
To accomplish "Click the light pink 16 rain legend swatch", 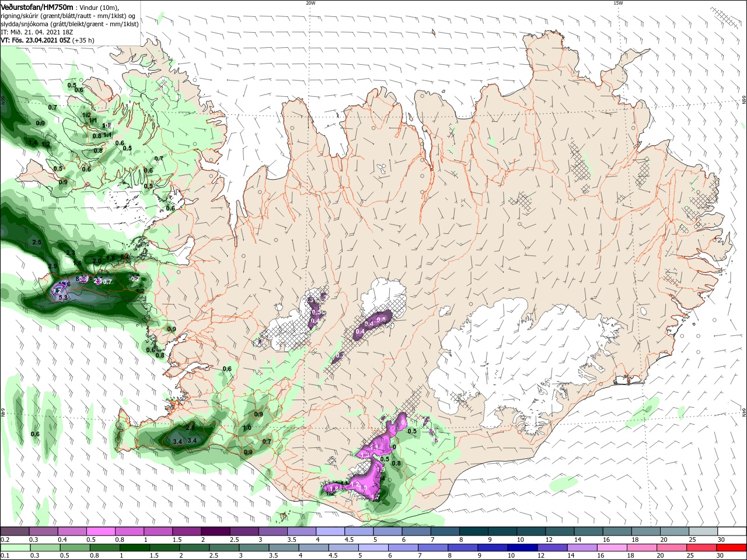I will 612,548.
